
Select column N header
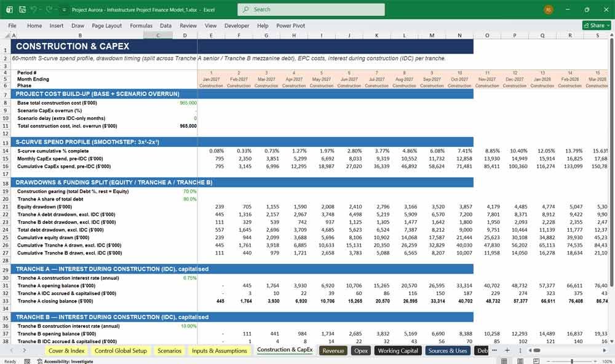point(459,35)
